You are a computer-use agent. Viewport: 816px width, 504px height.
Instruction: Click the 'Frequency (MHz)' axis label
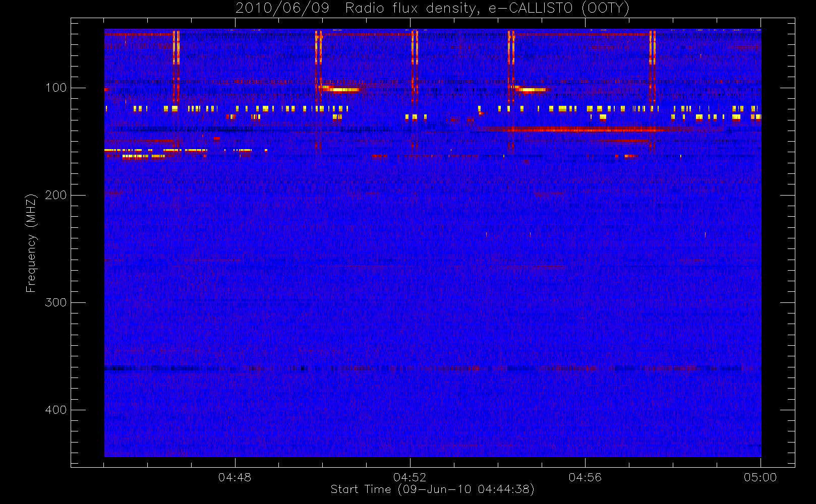tap(31, 243)
